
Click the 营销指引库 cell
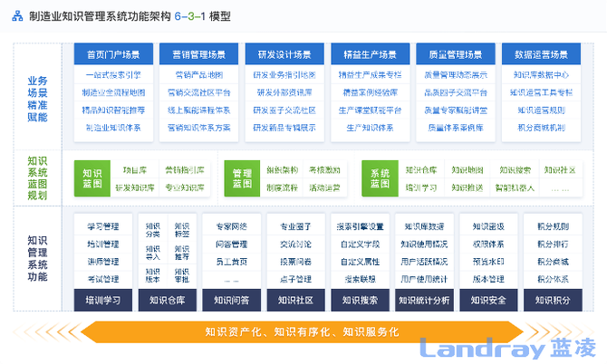[x=185, y=170]
